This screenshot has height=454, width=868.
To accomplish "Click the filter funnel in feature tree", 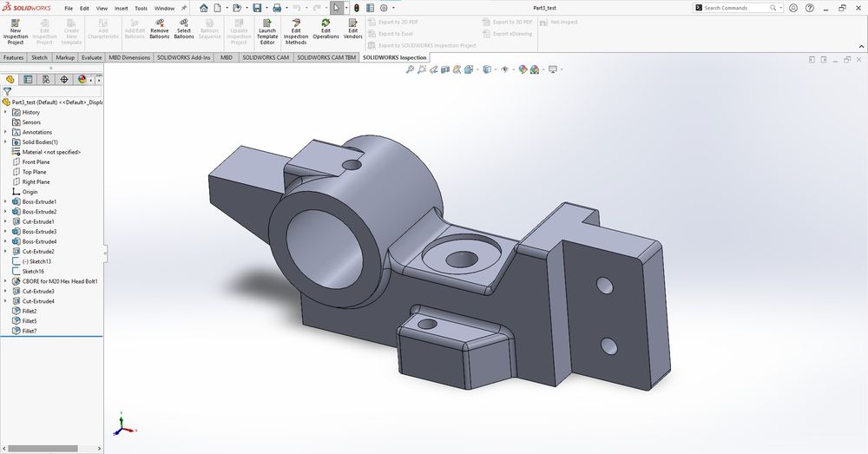I will (7, 91).
